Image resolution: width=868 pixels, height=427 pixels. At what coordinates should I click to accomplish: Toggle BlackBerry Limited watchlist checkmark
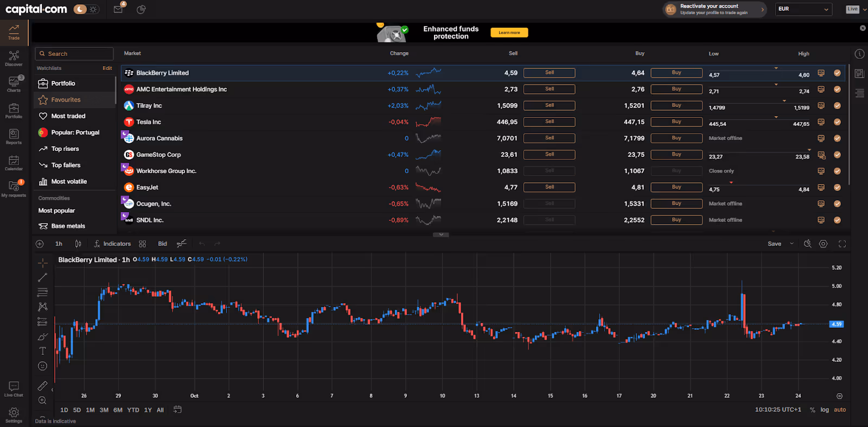[837, 73]
